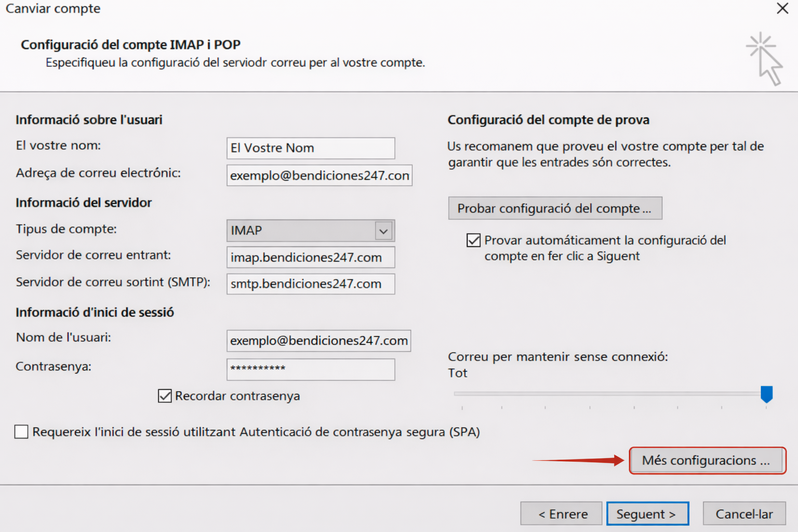Click the incoming mail server field

310,257
